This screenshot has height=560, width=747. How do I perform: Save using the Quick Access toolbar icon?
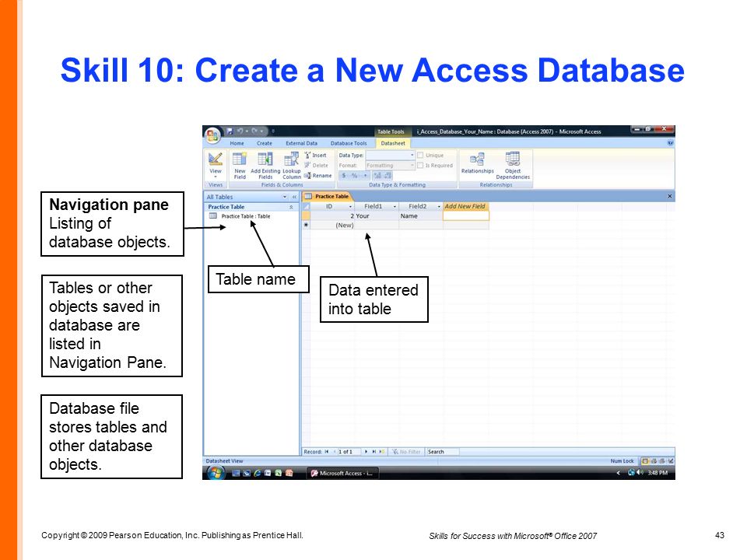tap(230, 131)
